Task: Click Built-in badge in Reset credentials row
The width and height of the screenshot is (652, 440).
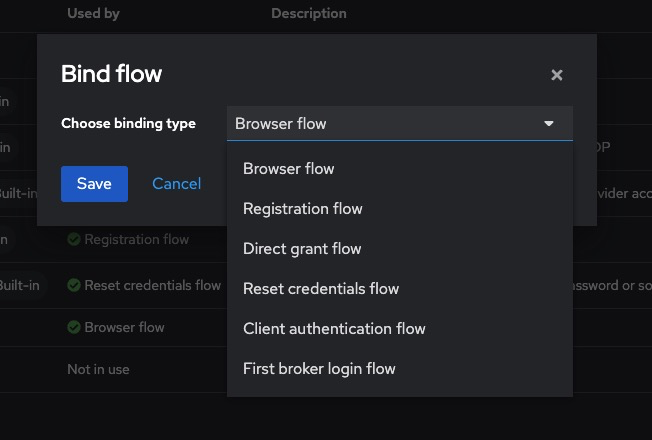Action: tap(19, 286)
